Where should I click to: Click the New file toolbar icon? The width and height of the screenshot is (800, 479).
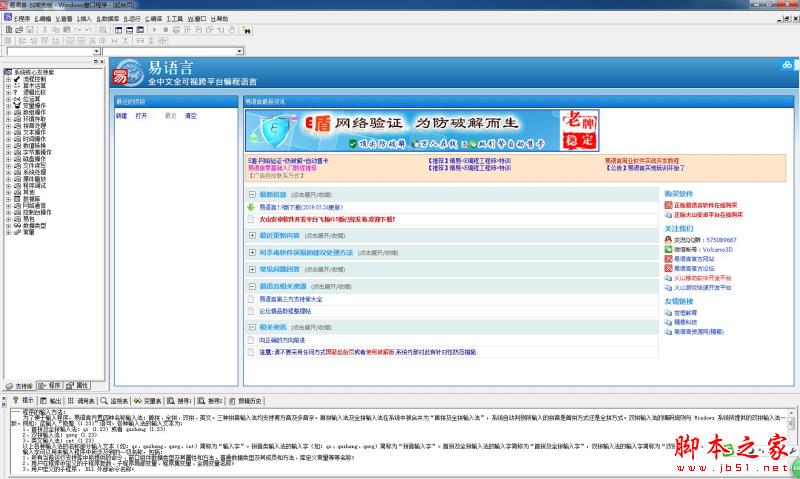click(8, 30)
